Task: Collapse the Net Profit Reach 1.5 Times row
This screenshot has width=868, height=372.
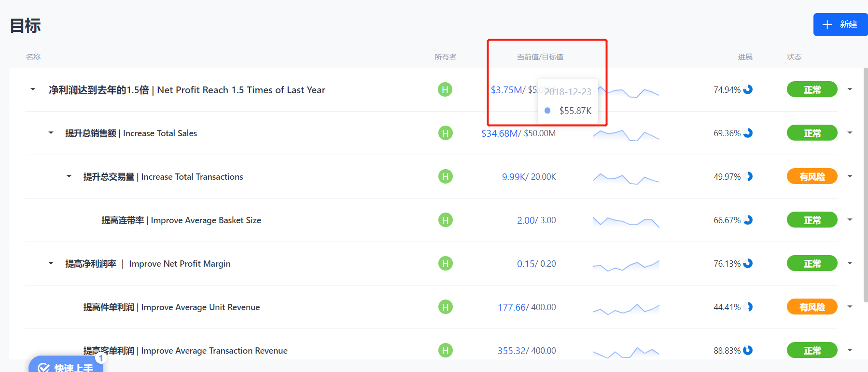Action: point(33,89)
